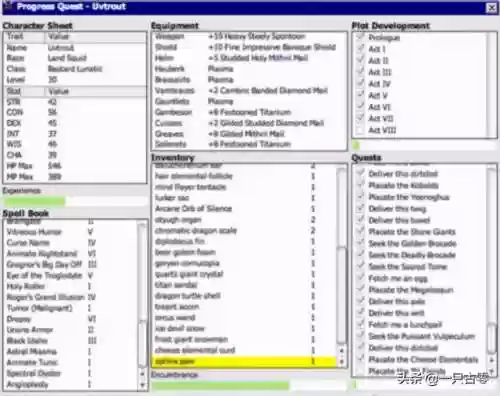Click the Encumbrance progress bar
This screenshot has height=396, width=500.
tap(249, 385)
